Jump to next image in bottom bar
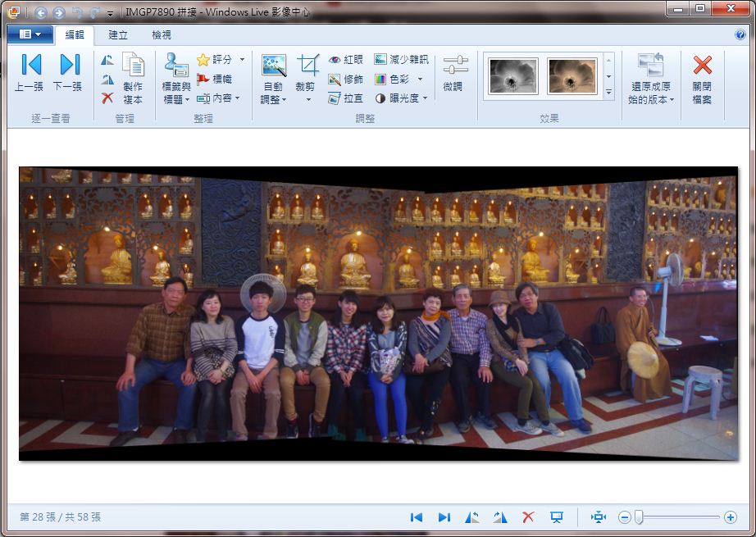 [444, 517]
